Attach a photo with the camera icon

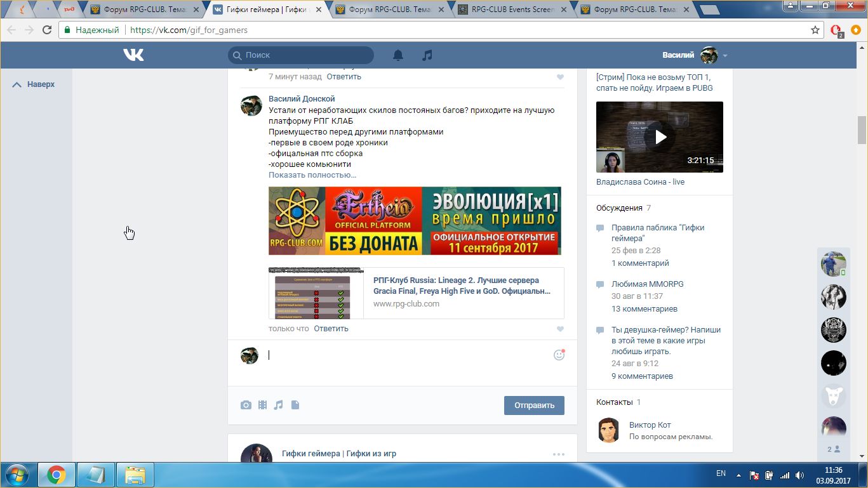coord(246,405)
